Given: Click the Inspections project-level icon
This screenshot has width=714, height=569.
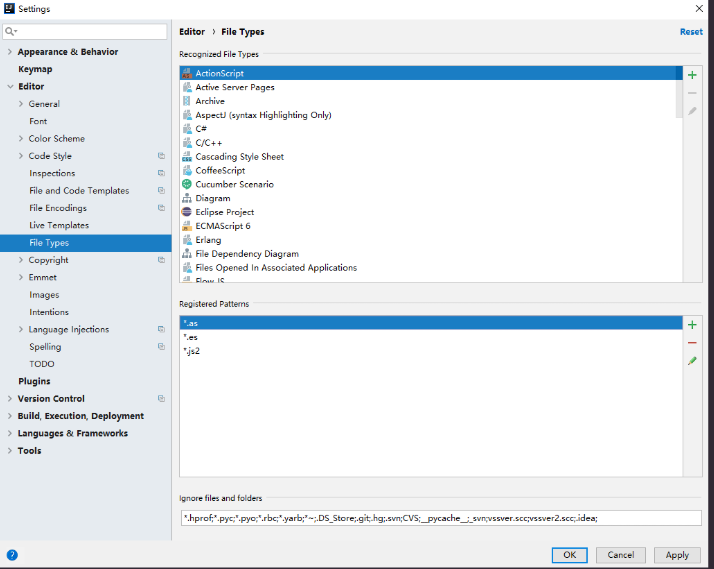Looking at the screenshot, I should pyautogui.click(x=161, y=173).
